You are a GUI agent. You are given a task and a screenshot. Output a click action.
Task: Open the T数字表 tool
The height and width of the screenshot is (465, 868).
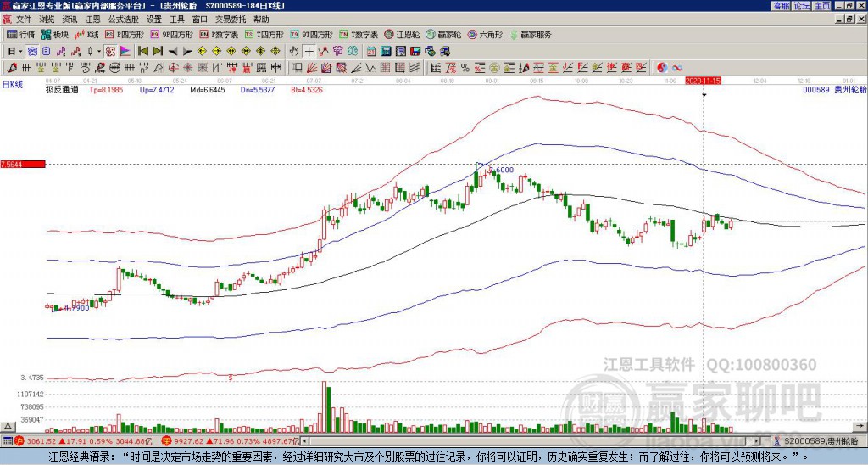click(x=359, y=34)
